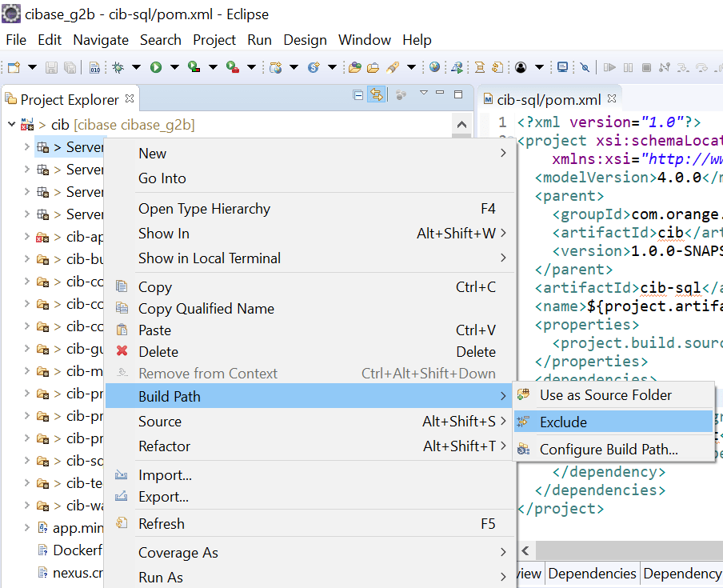Select the Debug toolbar icon
This screenshot has width=723, height=588.
(116, 67)
